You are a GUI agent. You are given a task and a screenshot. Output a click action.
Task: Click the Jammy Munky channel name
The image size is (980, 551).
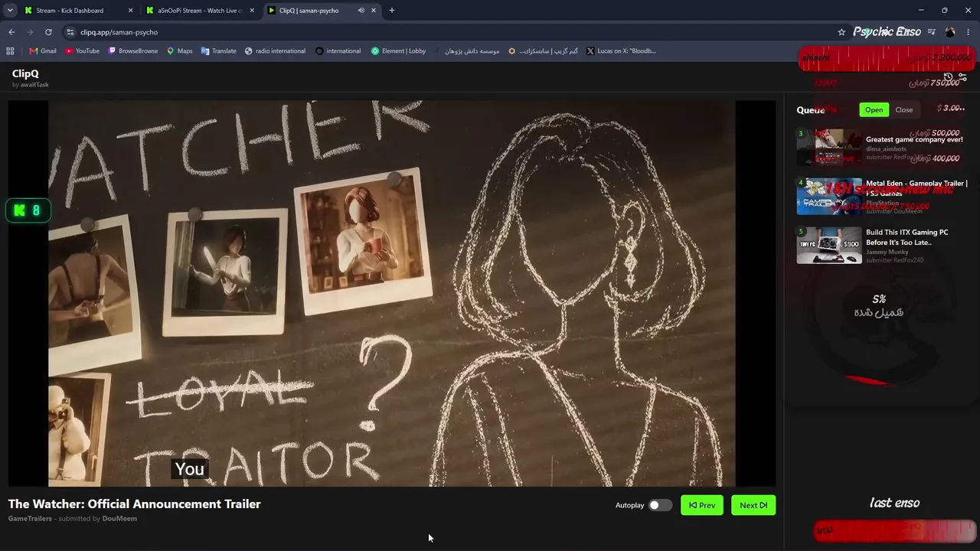(887, 251)
